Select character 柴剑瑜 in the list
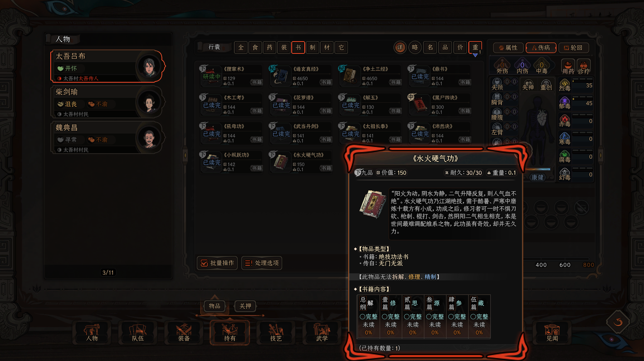644x361 pixels. tap(107, 102)
